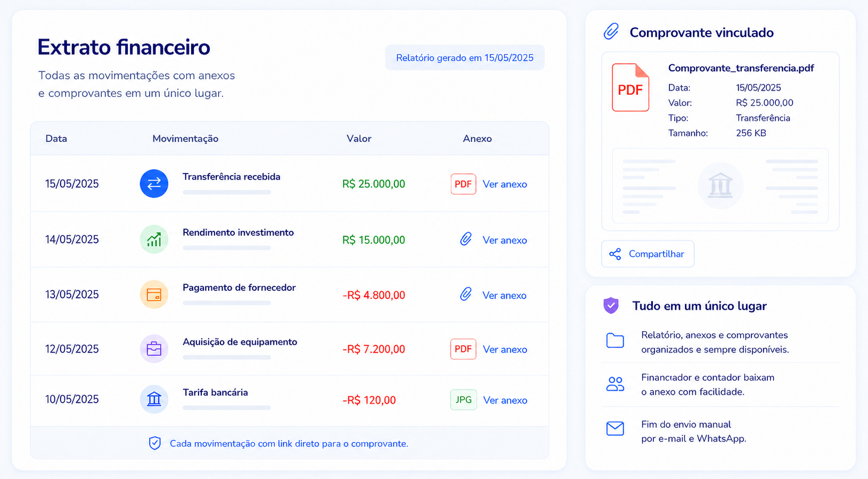
Task: Click the R$ 15.000,00 amount
Action: pyautogui.click(x=373, y=240)
